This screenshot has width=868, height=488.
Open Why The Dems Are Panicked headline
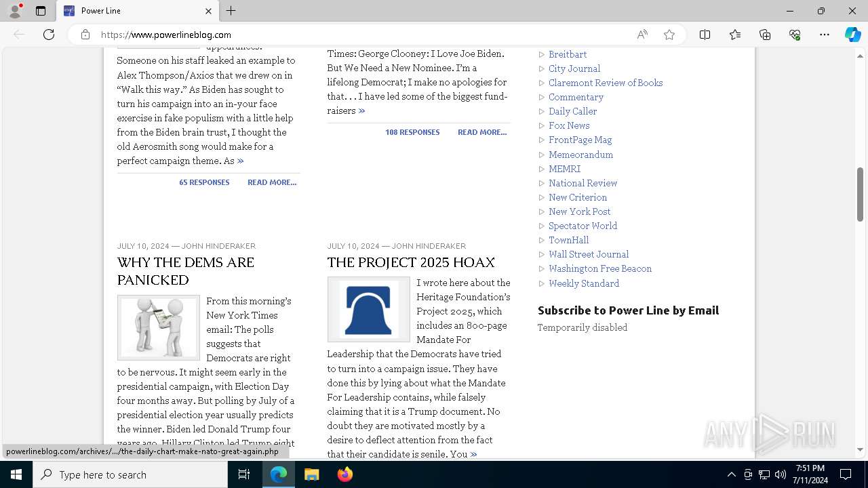(x=185, y=271)
